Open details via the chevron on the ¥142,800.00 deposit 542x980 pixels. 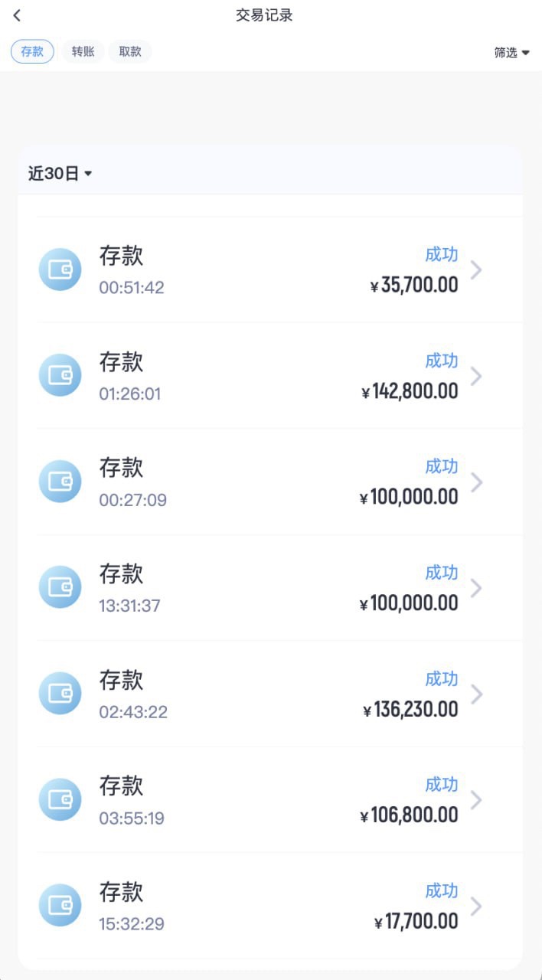point(476,375)
